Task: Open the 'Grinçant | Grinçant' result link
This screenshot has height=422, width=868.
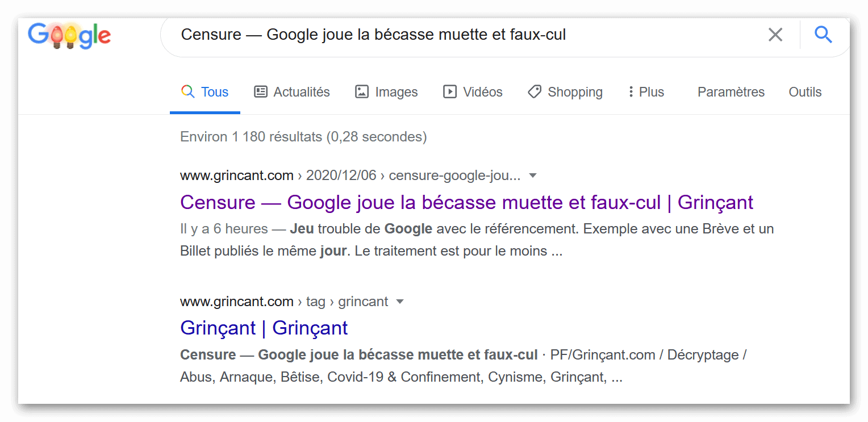Action: point(264,328)
